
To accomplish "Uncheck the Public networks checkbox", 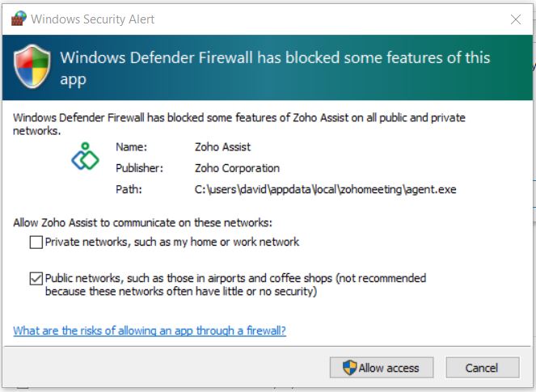I will 36,278.
